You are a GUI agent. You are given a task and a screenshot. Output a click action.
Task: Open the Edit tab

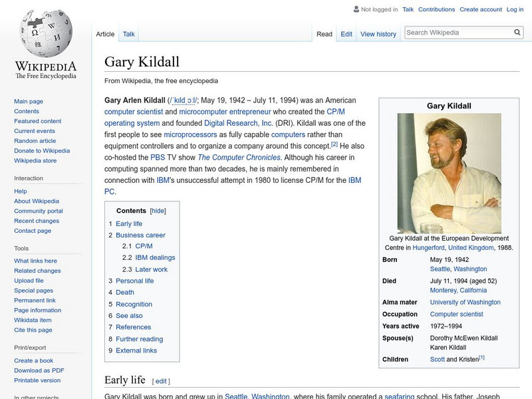pos(346,34)
